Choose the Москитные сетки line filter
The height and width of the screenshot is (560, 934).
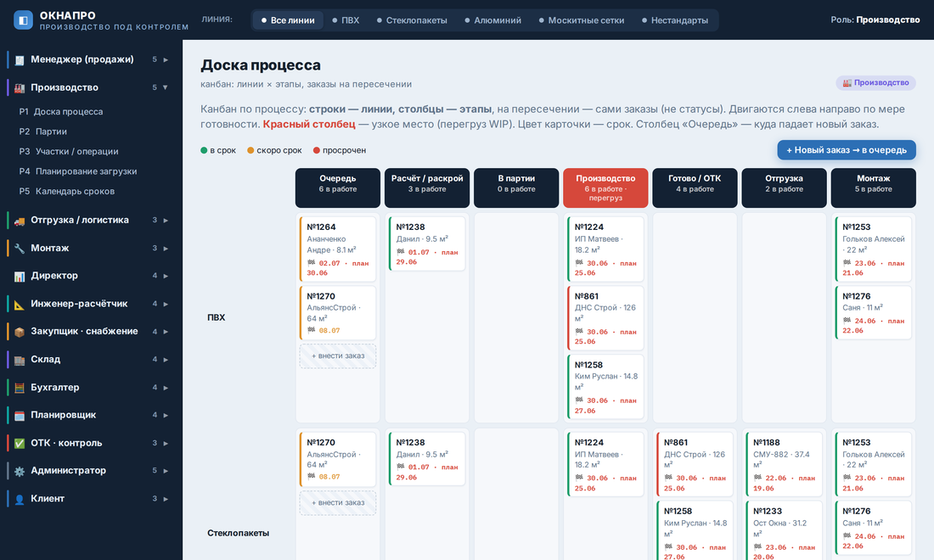582,20
